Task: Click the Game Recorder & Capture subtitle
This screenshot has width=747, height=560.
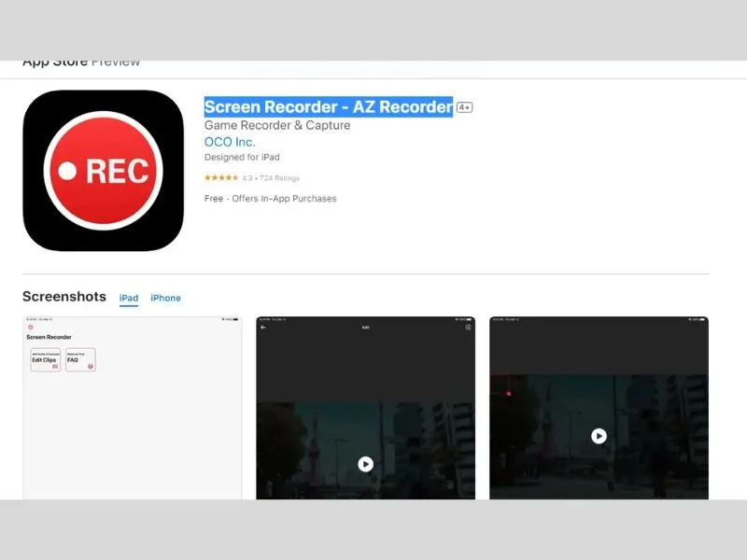Action: 277,125
